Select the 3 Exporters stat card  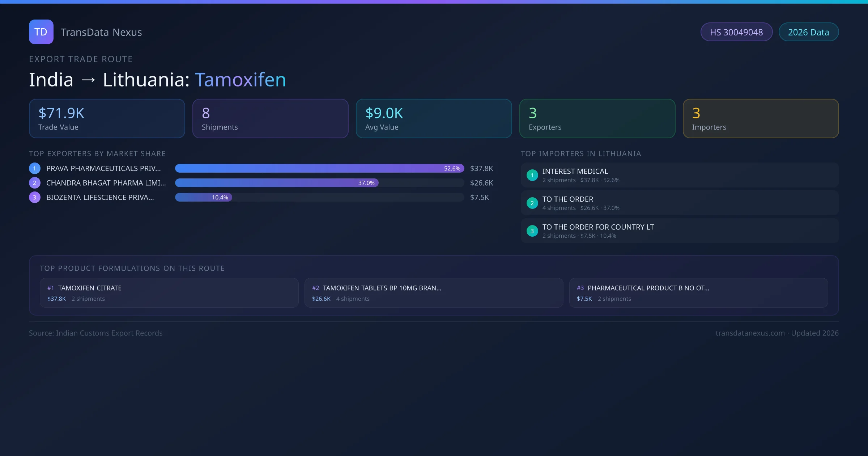(597, 119)
